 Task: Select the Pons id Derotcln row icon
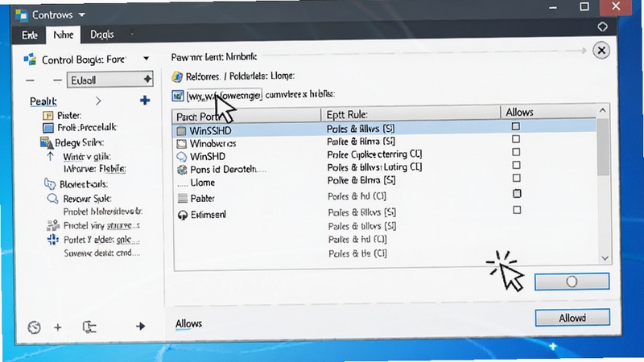tap(182, 170)
